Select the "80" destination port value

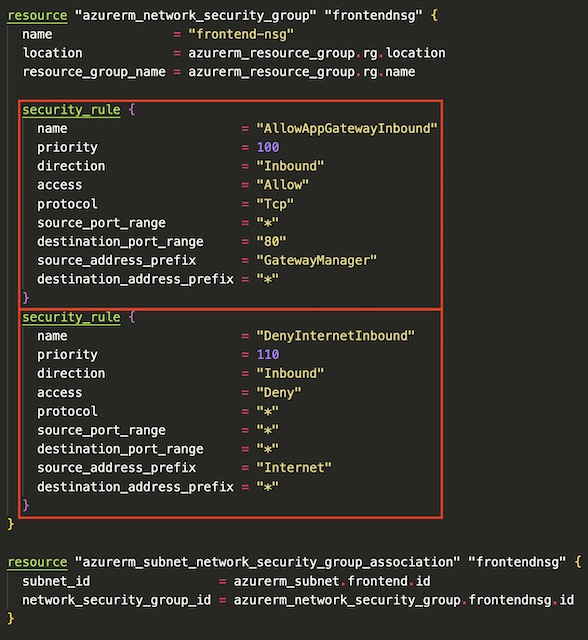[271, 241]
